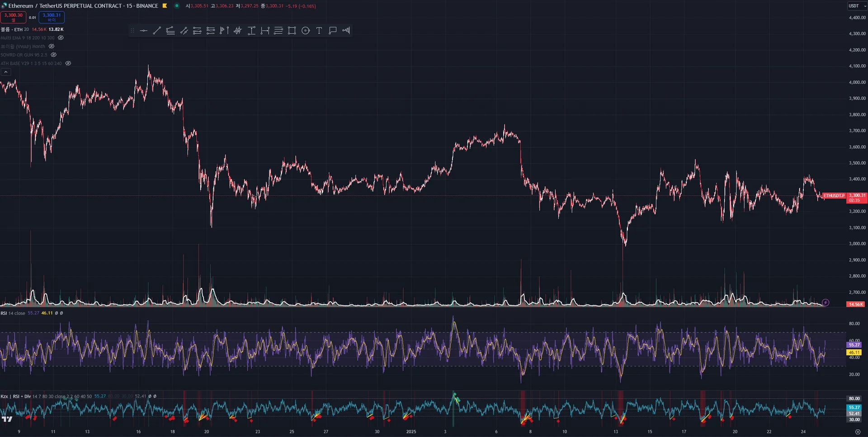Click the RSI 14 close legend

click(x=13, y=313)
